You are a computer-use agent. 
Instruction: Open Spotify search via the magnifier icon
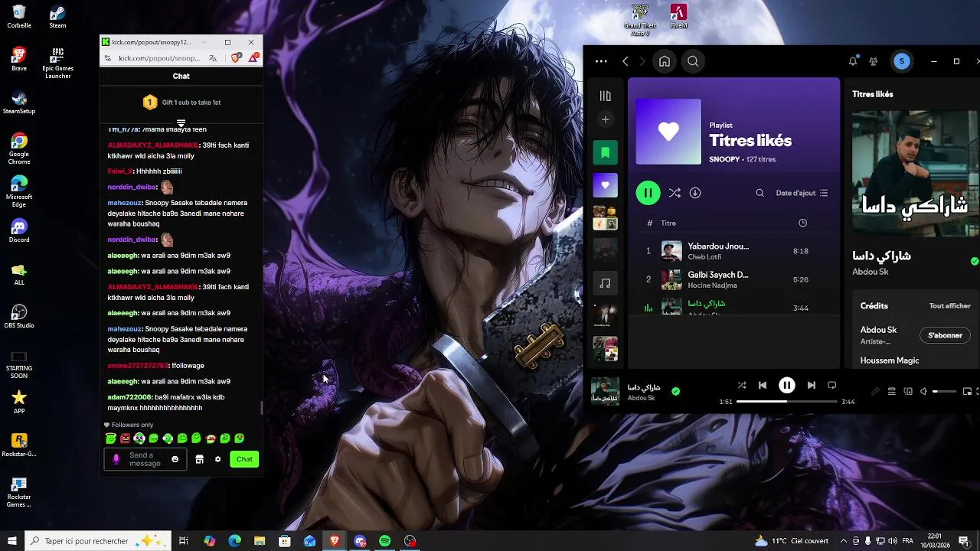coord(693,61)
